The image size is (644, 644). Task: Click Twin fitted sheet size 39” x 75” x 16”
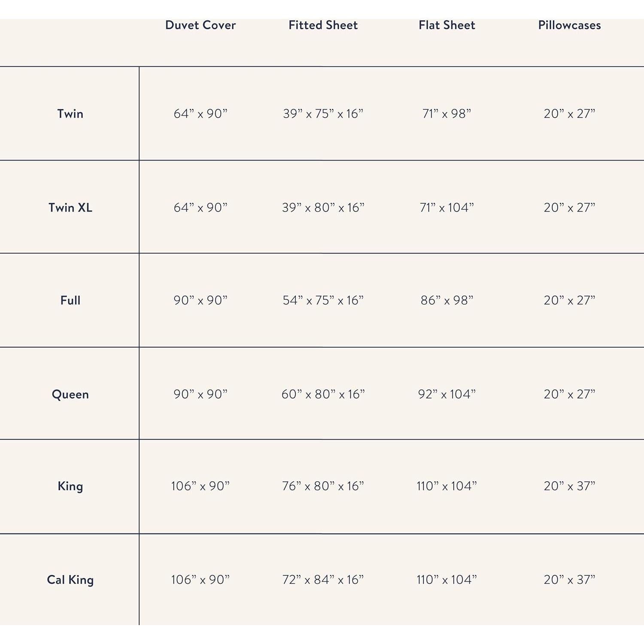pos(323,114)
